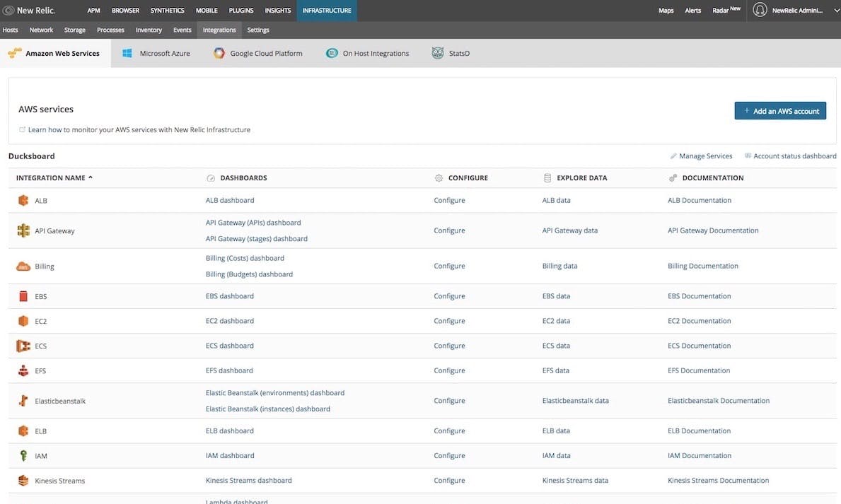The image size is (841, 504).
Task: Open the Alerts link
Action: [x=693, y=10]
